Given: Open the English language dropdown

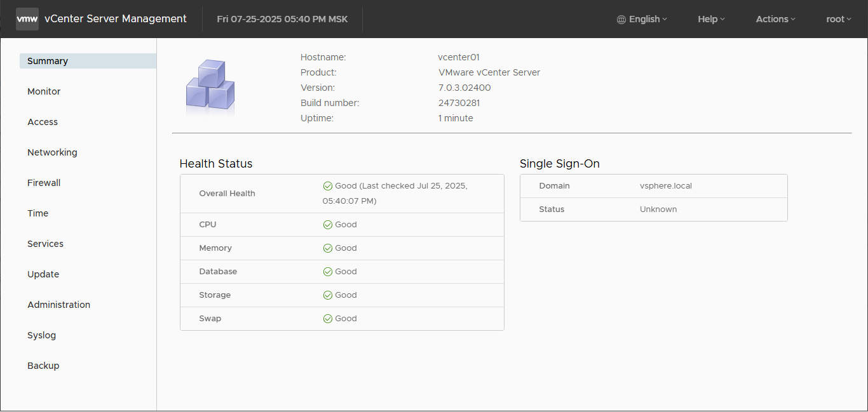Looking at the screenshot, I should (x=642, y=19).
